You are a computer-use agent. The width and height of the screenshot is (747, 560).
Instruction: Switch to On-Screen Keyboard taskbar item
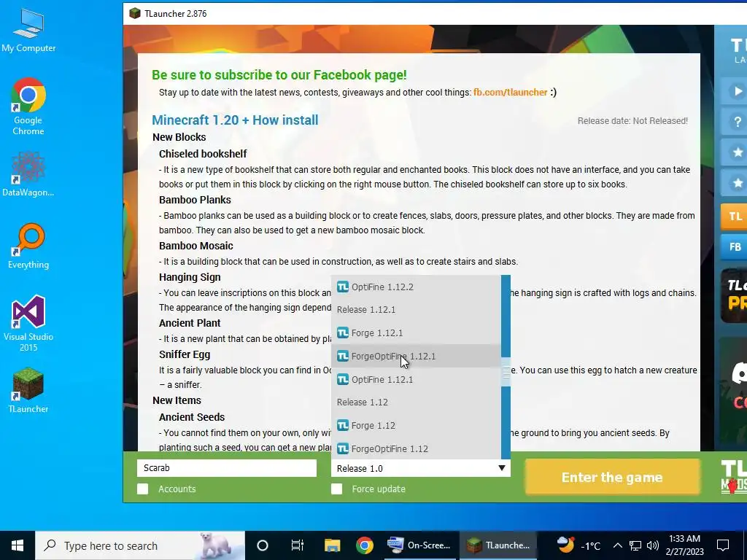(419, 545)
